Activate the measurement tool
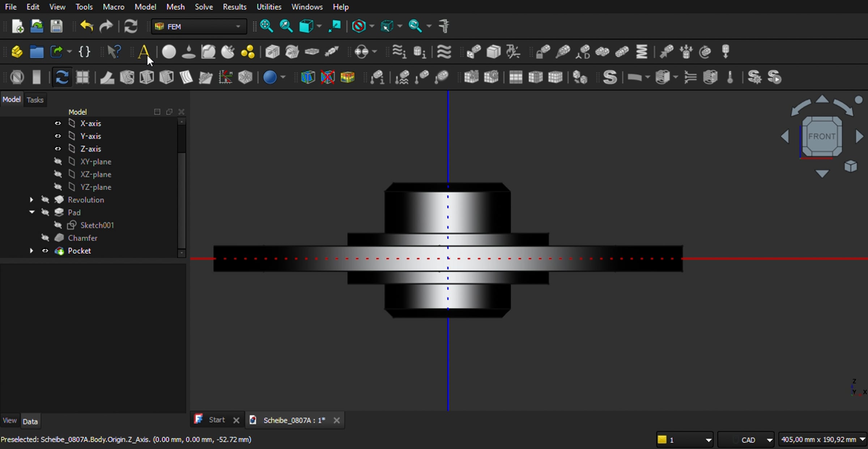 click(x=444, y=26)
